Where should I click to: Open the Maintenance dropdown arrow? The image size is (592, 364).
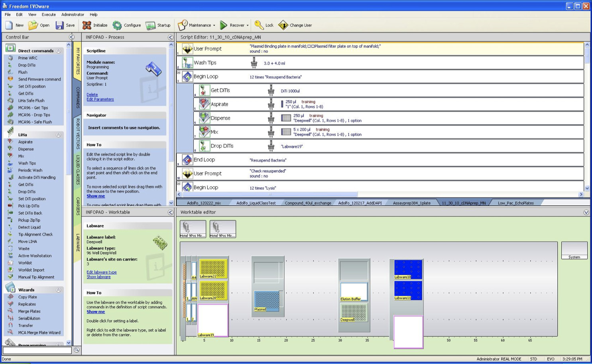tap(214, 26)
